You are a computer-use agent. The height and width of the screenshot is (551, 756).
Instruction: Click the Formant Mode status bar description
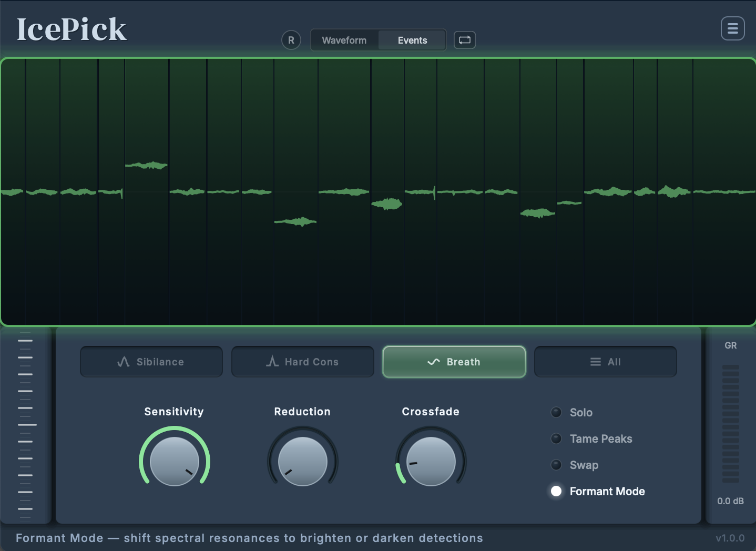click(x=249, y=538)
